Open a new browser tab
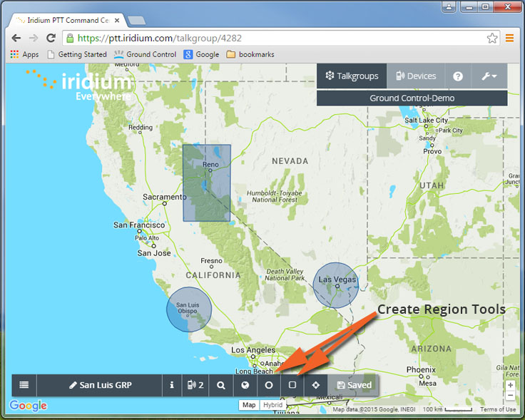This screenshot has height=420, width=525. (137, 21)
